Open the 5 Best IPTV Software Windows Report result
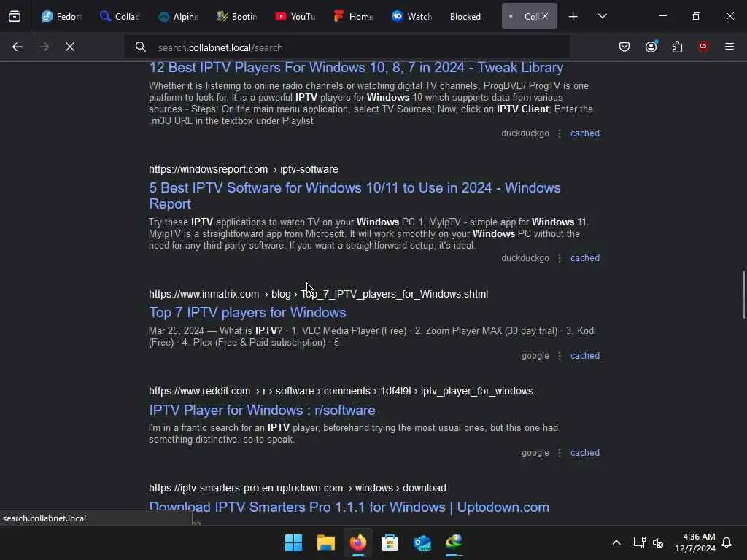 [x=355, y=195]
